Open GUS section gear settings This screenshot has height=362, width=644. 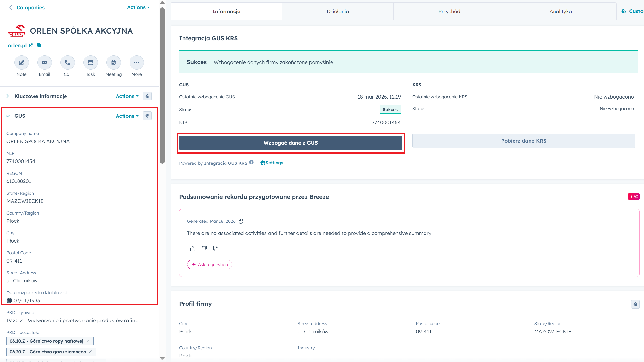click(x=147, y=116)
